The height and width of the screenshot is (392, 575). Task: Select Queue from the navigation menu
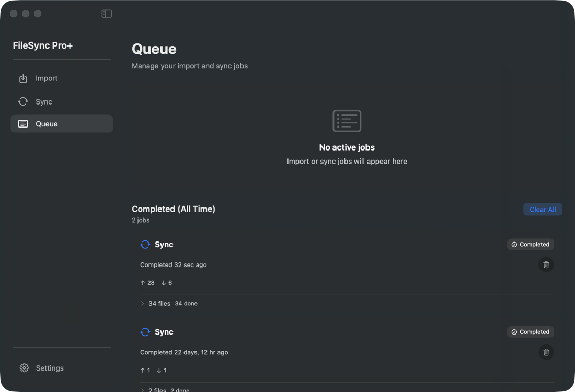pos(47,123)
